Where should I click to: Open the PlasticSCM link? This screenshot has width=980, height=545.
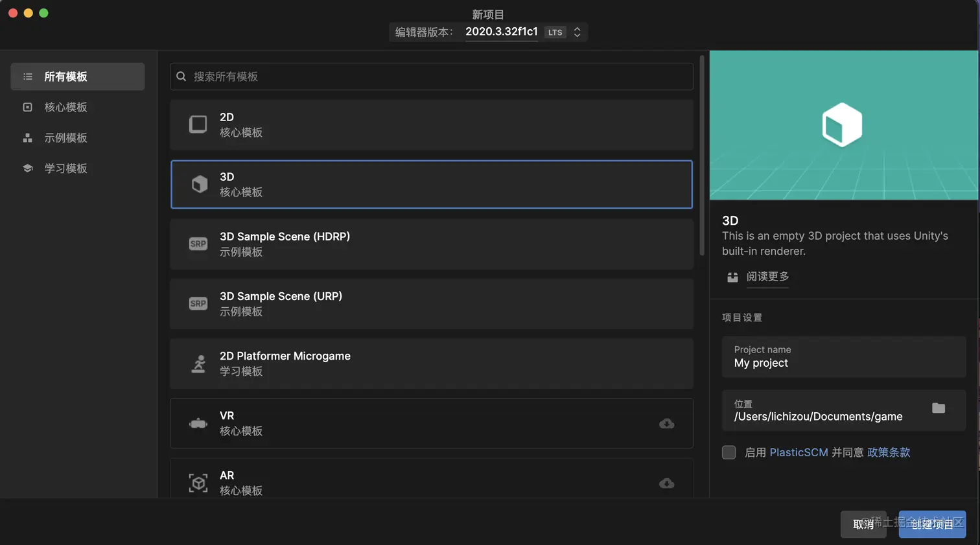coord(799,452)
